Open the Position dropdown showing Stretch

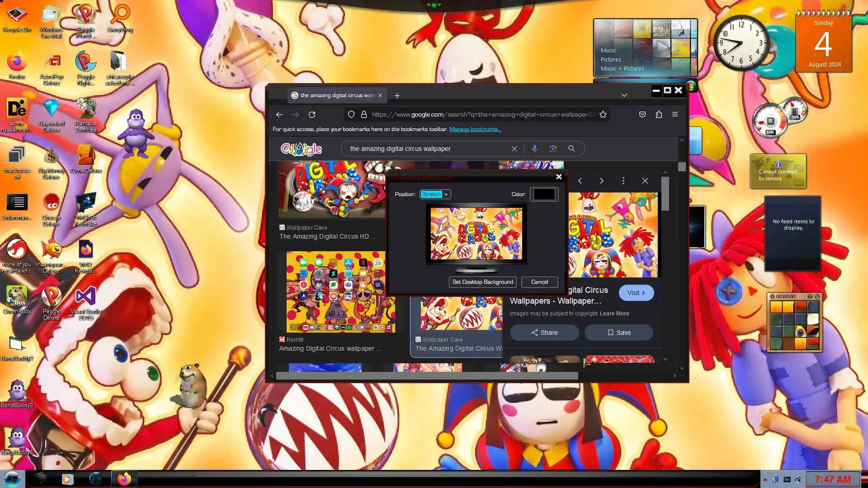435,194
